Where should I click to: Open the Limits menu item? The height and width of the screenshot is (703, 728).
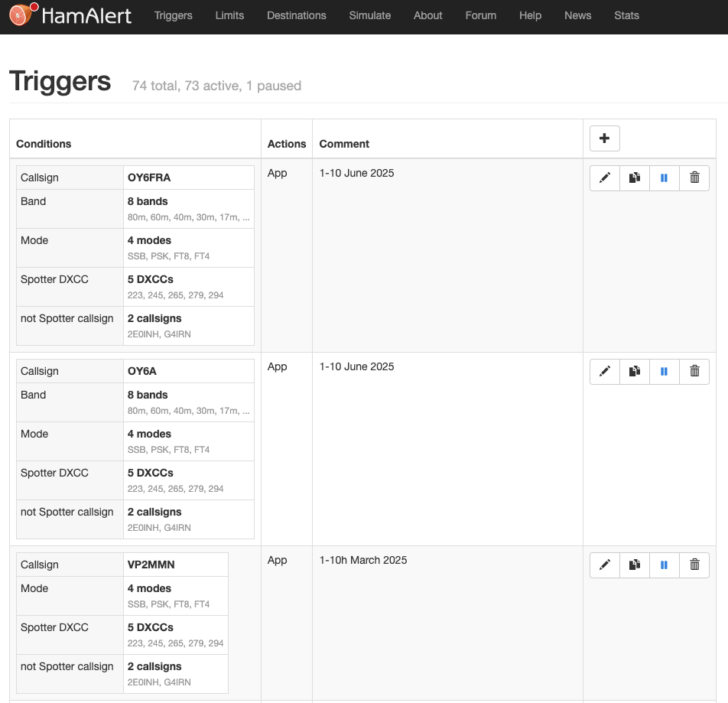coord(229,15)
